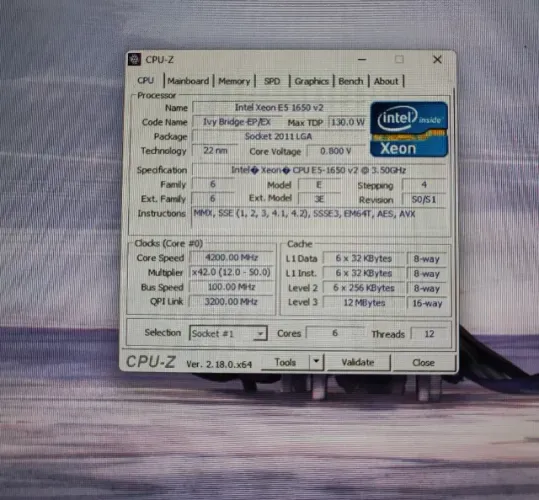Click the Validate button
The height and width of the screenshot is (500, 539).
pyautogui.click(x=358, y=362)
